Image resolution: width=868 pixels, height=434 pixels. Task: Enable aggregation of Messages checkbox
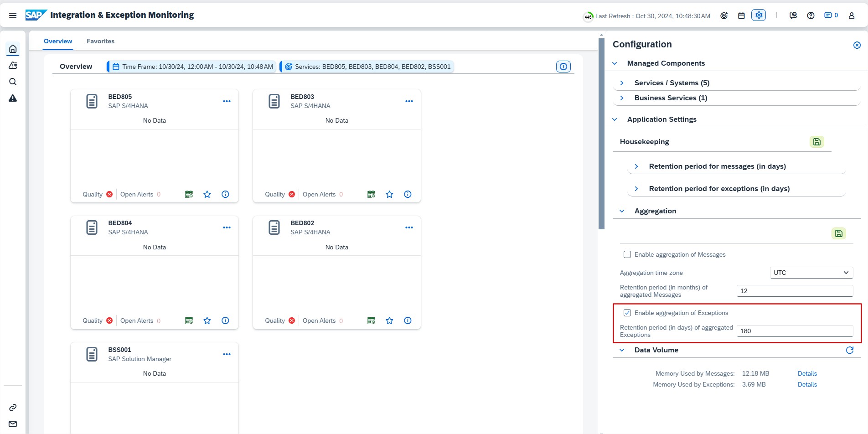point(627,254)
